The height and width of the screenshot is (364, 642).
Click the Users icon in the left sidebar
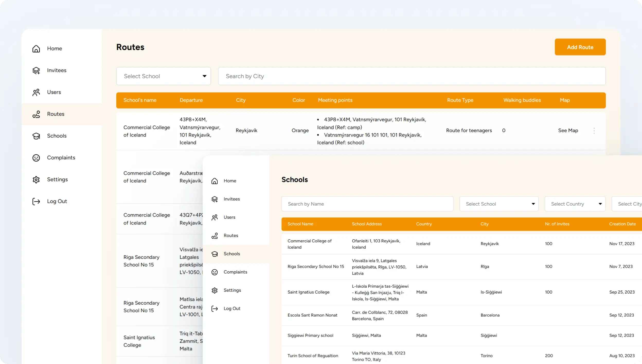(x=36, y=92)
